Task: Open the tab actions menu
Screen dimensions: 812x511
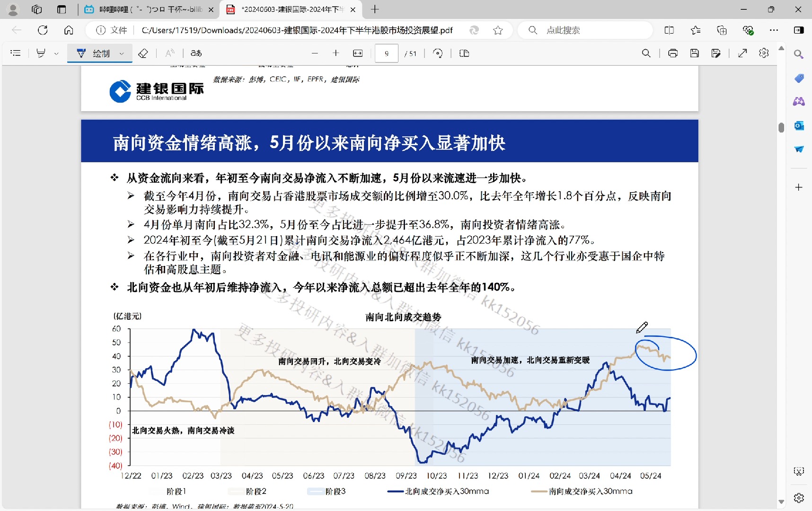Action: (x=62, y=9)
